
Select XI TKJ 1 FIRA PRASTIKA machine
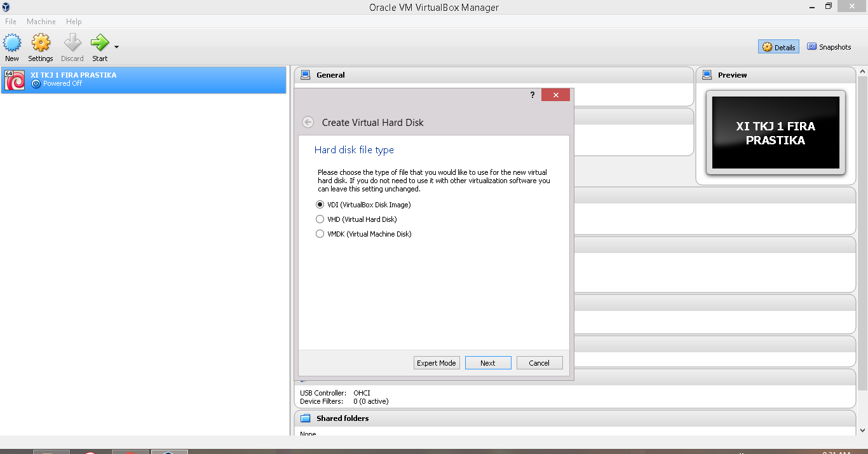click(144, 80)
